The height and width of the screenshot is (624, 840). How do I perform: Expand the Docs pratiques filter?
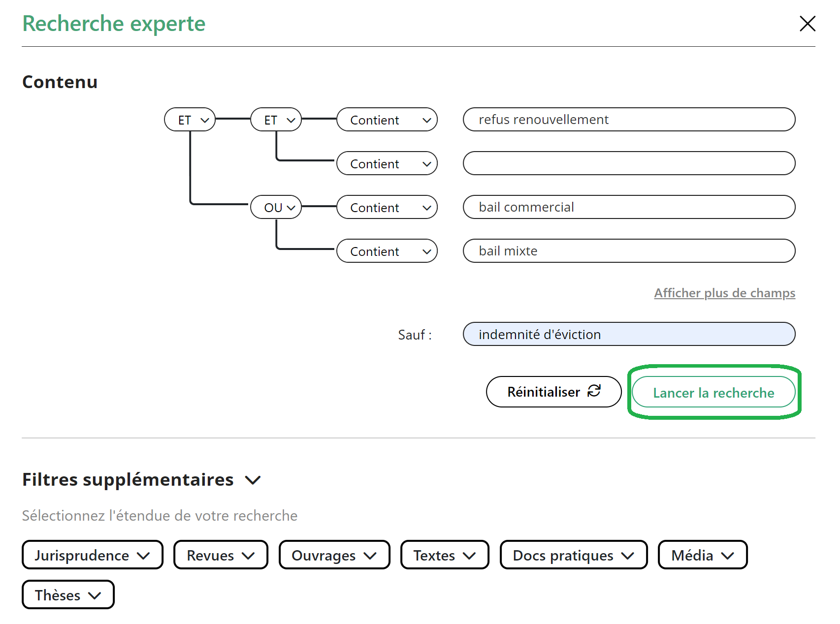click(574, 555)
